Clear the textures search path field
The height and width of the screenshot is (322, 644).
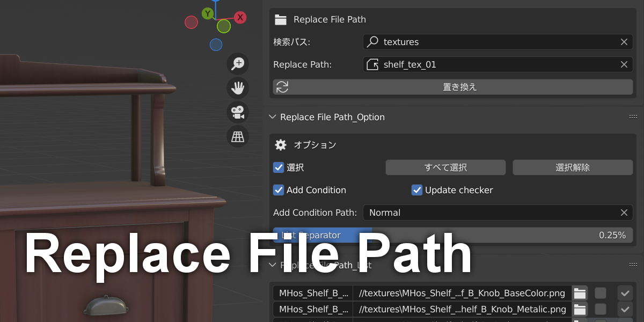[x=624, y=42]
